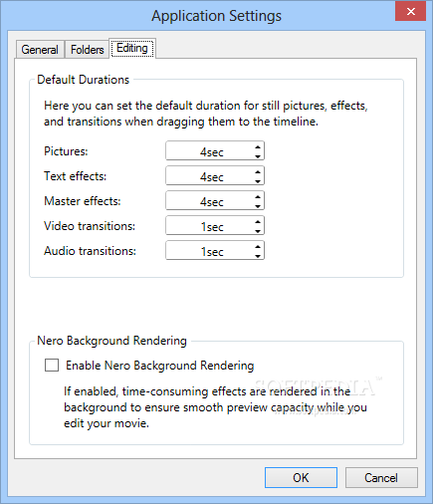
Task: Click the Master effects duration field
Action: [x=210, y=201]
